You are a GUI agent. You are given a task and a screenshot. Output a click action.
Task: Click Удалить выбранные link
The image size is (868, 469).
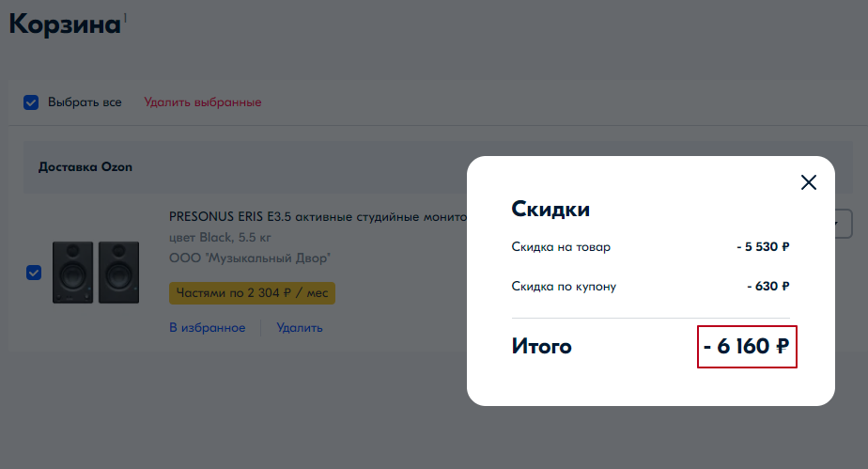coord(202,102)
